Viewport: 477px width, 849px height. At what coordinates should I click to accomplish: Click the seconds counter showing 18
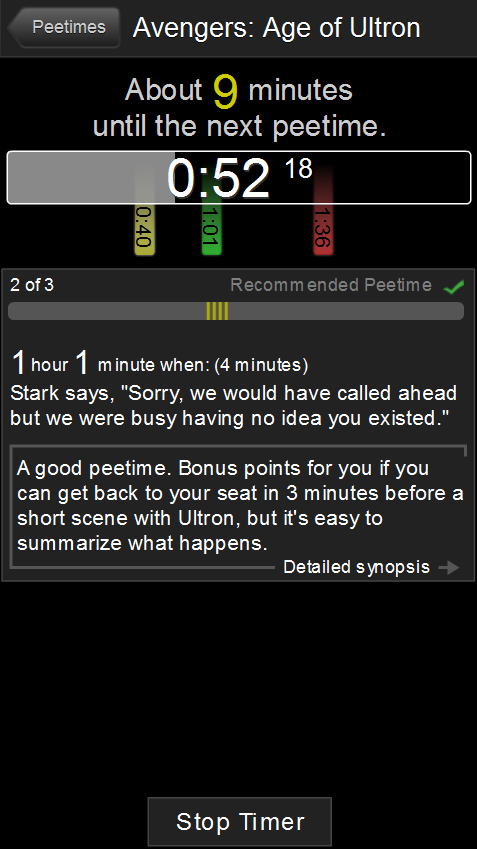(x=299, y=168)
